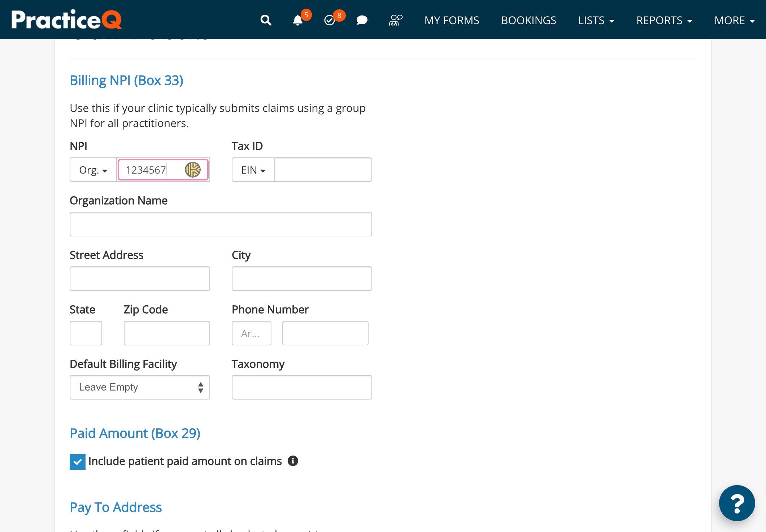Open the search tool
Viewport: 766px width, 532px height.
[x=266, y=20]
